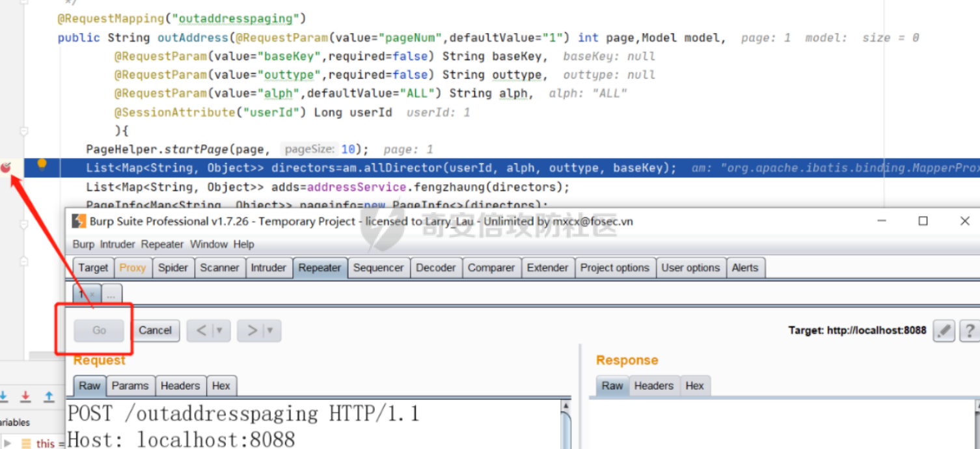
Task: Add new Repeater tab with '...'
Action: click(x=111, y=295)
